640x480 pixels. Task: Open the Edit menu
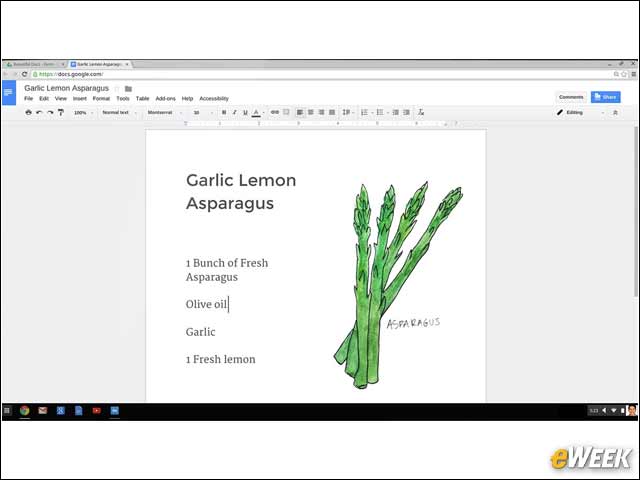44,98
